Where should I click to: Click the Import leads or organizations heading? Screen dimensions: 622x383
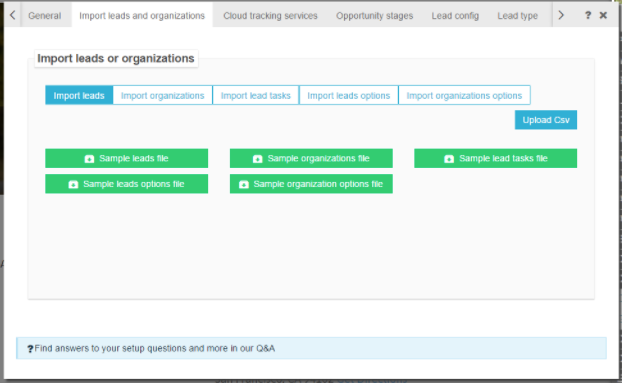[x=116, y=58]
